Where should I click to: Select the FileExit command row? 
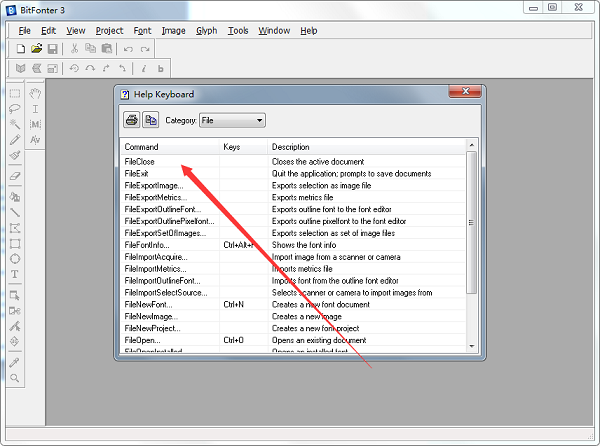[x=293, y=173]
